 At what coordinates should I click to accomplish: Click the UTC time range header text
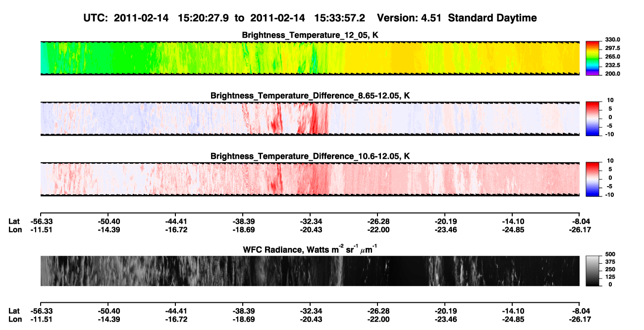(226, 18)
